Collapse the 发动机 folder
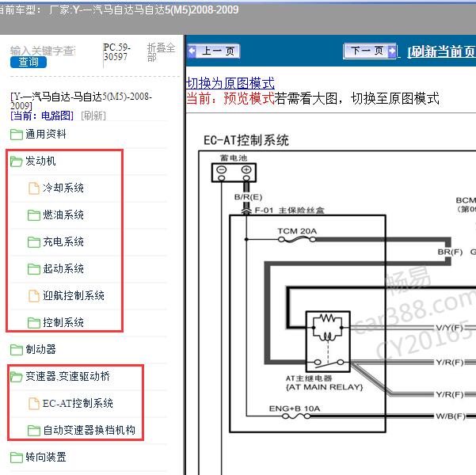This screenshot has height=475, width=476. point(40,161)
